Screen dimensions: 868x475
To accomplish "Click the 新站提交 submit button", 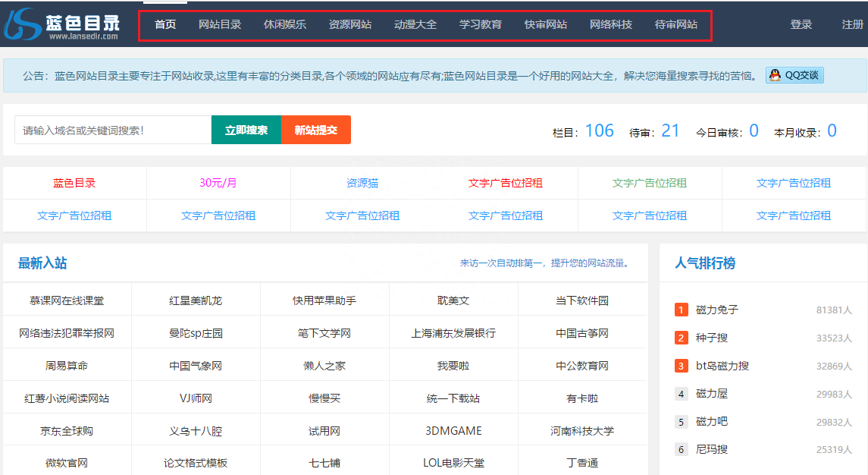I will (x=316, y=129).
